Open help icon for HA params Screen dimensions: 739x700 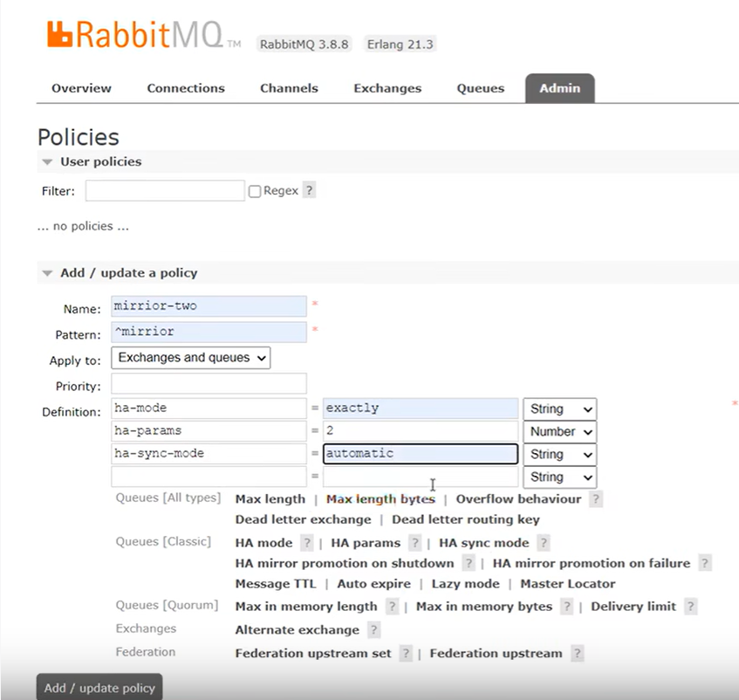[x=414, y=543]
